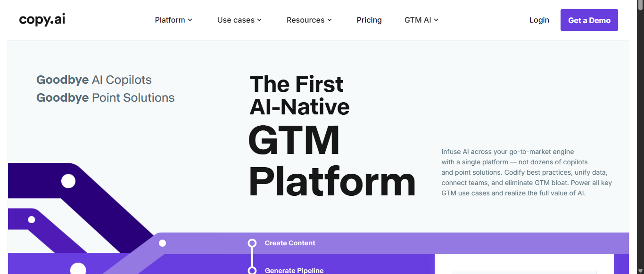Click the 'Infuse AI across your go-to-market' paragraph

coord(527,172)
